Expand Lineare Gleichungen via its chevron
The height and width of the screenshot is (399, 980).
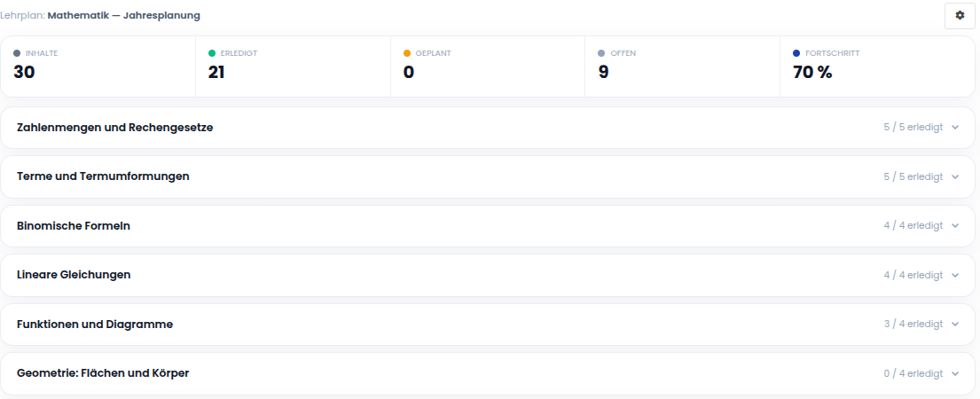[x=955, y=275]
